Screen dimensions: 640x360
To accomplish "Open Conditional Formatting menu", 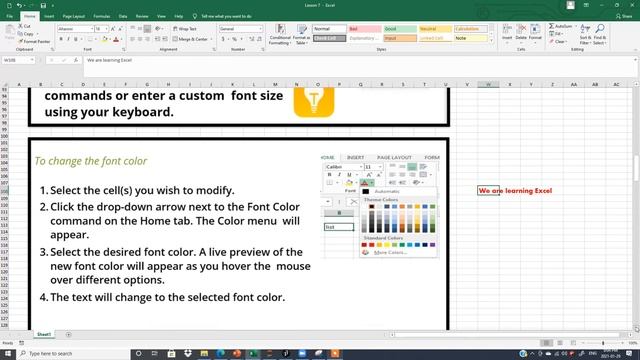I will coord(280,34).
